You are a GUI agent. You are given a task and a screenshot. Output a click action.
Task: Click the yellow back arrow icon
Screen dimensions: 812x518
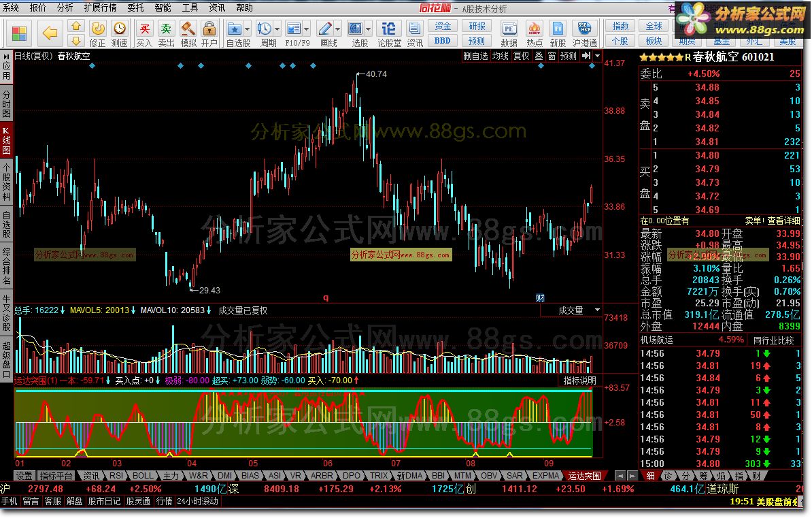(50, 33)
